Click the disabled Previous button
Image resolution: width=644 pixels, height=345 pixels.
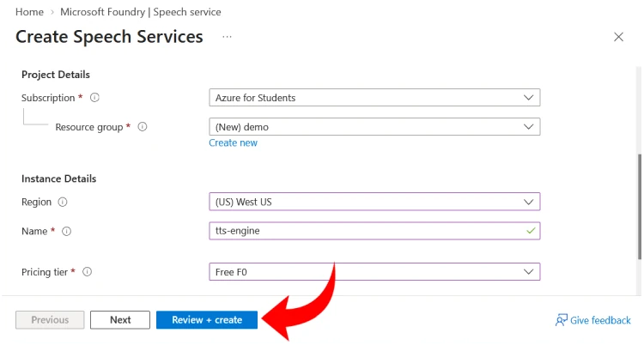(50, 320)
